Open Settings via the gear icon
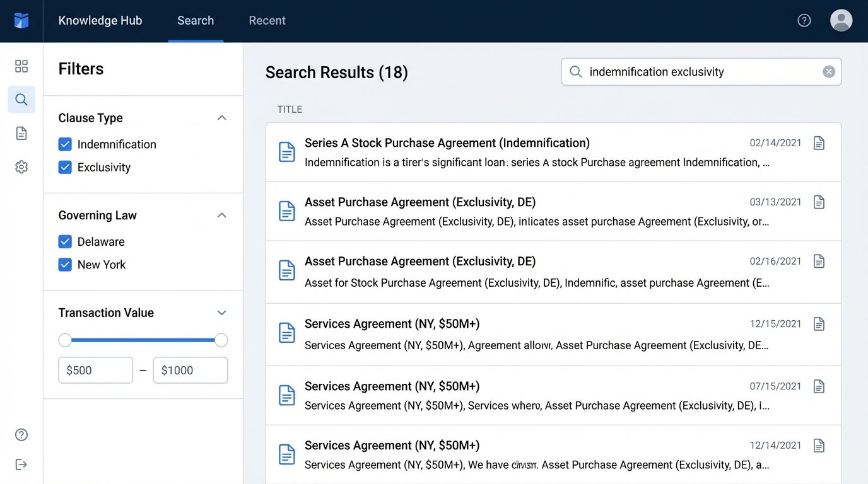The image size is (868, 484). point(21,166)
